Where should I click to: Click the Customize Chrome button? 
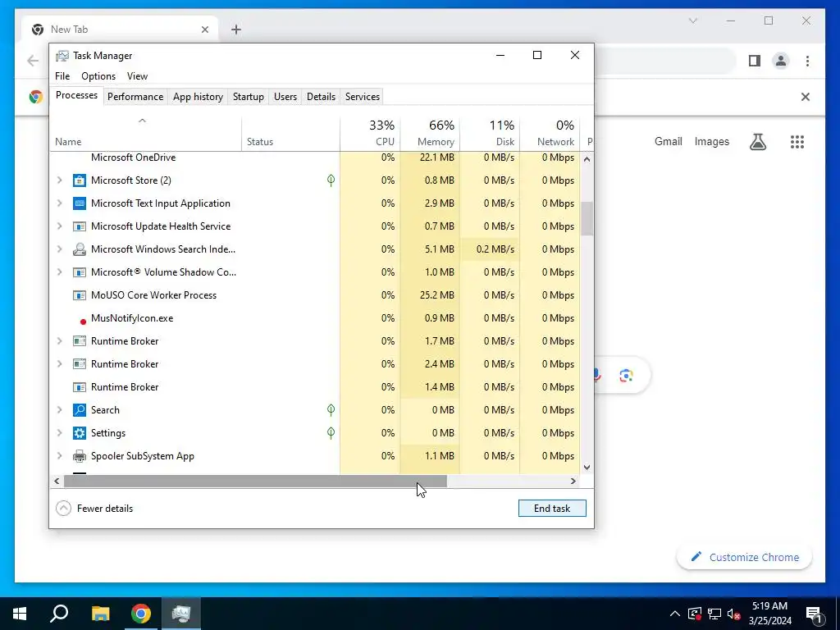[x=744, y=557]
